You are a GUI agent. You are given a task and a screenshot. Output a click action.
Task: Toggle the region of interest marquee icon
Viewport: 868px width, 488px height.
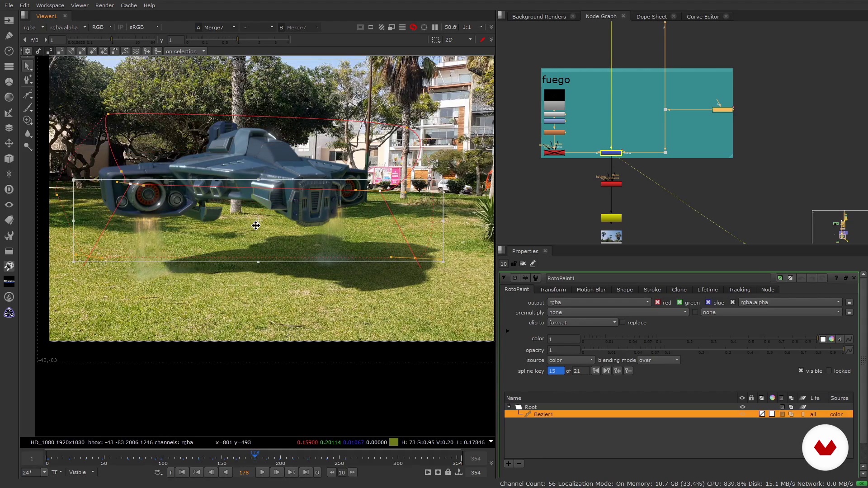(436, 40)
